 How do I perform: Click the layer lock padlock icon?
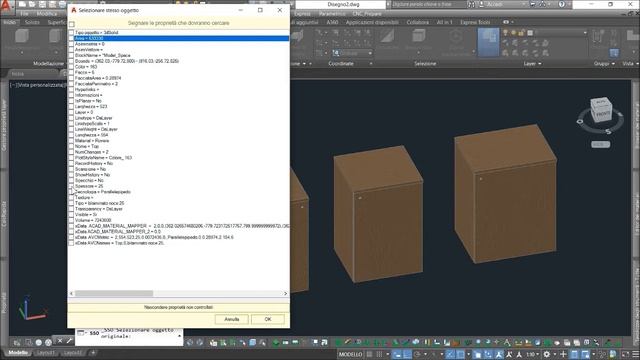tap(521, 33)
